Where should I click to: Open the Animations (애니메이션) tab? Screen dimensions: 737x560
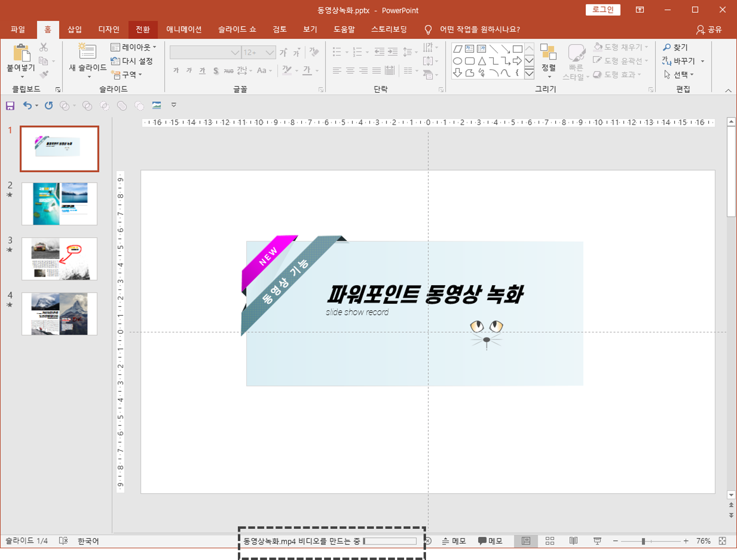[x=184, y=30]
